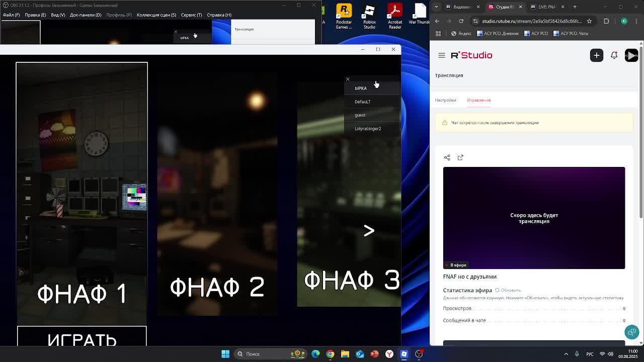The width and height of the screenshot is (644, 362).
Task: Open a new browser tab
Action: coord(575,7)
